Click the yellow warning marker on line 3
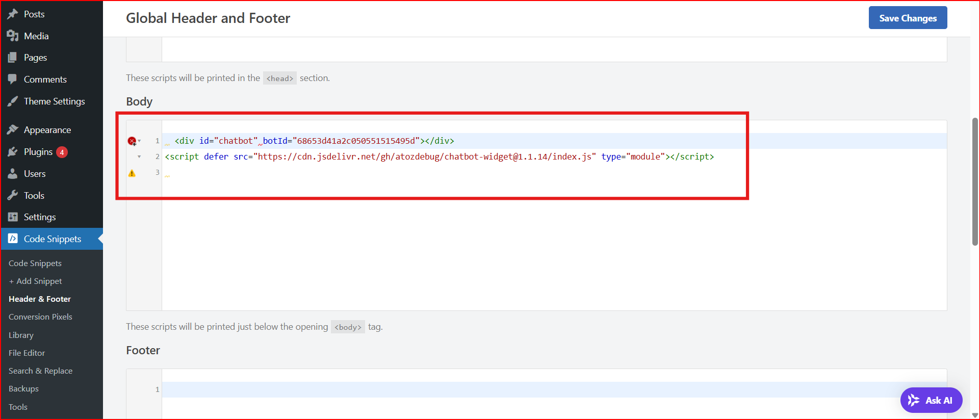980x420 pixels. coord(132,173)
